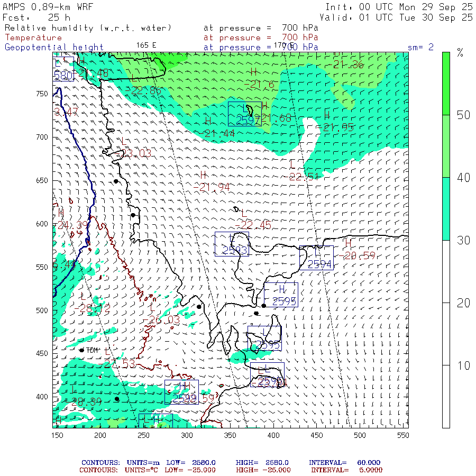
Task: Select the boxed 2597 low height label
Action: click(245, 114)
